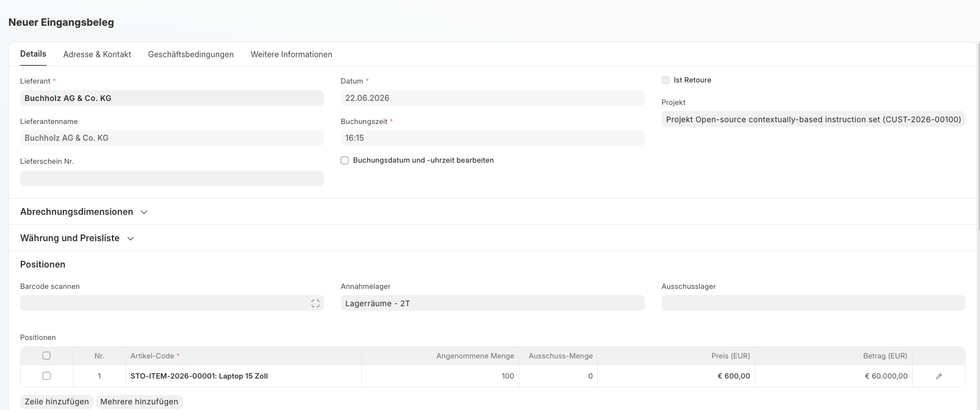Click the Ausschuss-Menge cell with 0
The height and width of the screenshot is (410, 980).
(x=558, y=376)
